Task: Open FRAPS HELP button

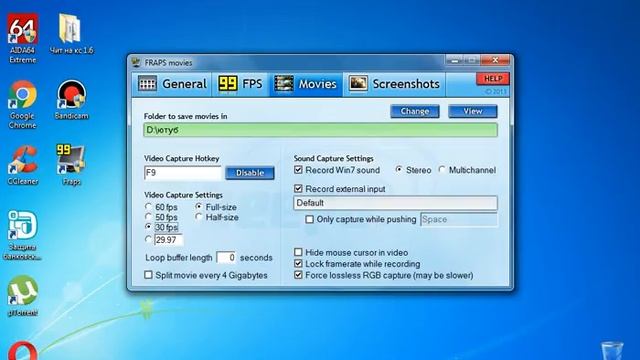Action: click(x=493, y=79)
